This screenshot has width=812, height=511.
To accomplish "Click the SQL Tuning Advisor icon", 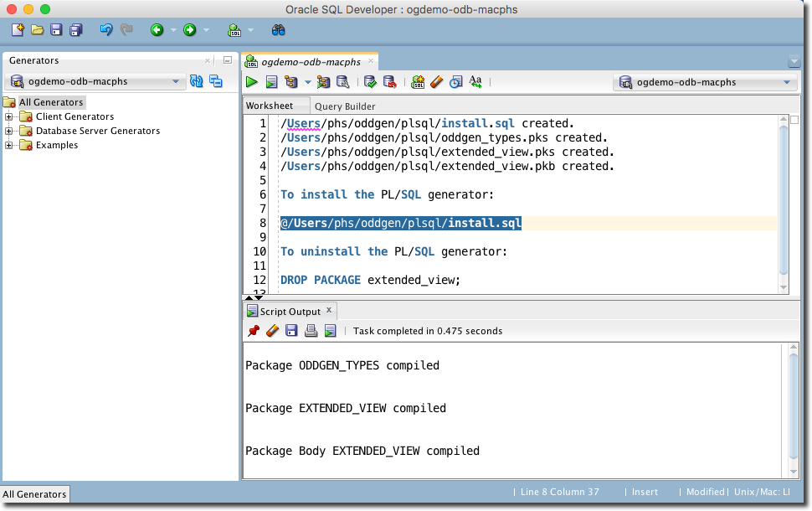I will (x=343, y=81).
